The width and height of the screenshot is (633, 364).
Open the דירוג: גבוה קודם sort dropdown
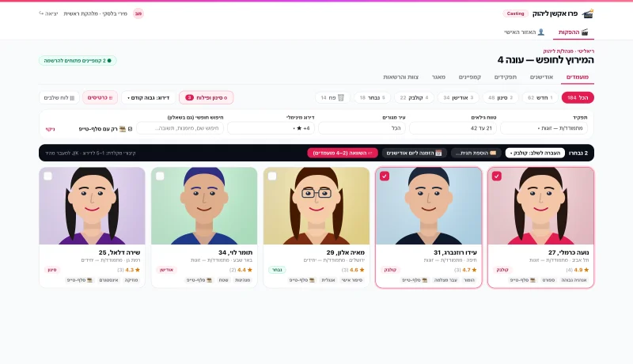click(148, 97)
